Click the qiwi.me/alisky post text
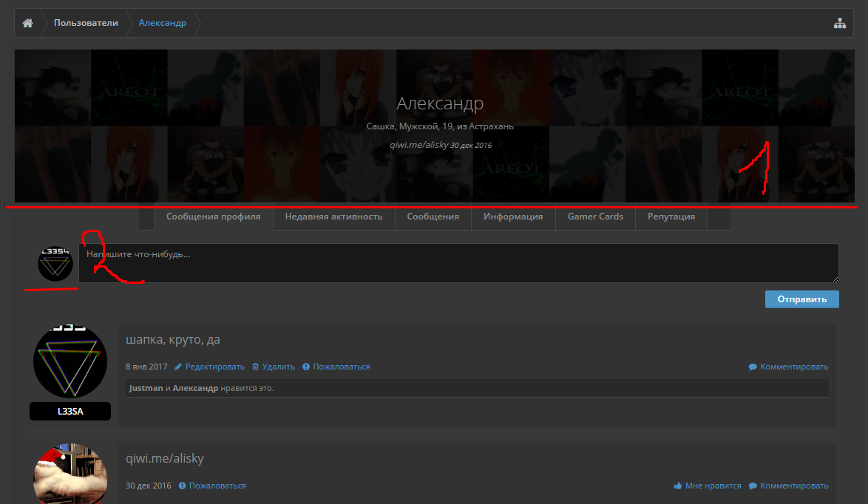Viewport: 868px width, 504px height. point(164,459)
